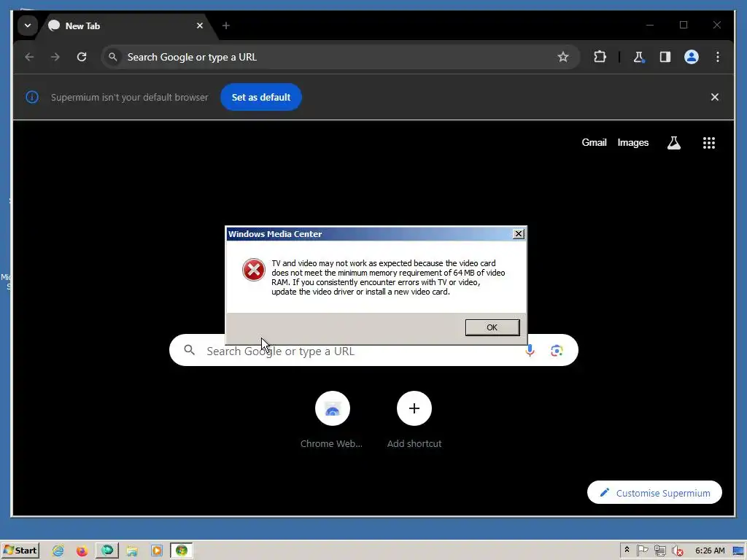
Task: Minimize the Supermium window
Action: [x=650, y=26]
